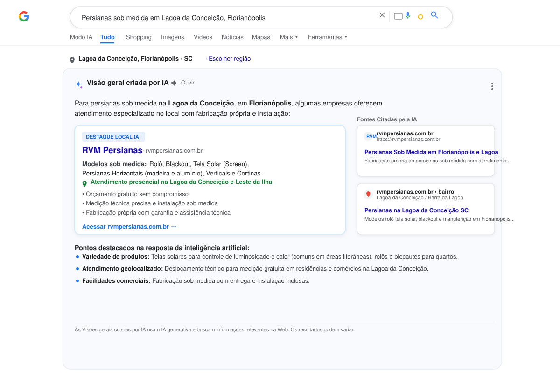This screenshot has height=392, width=560.
Task: Click the gray rectangle icon in search bar
Action: tap(398, 16)
